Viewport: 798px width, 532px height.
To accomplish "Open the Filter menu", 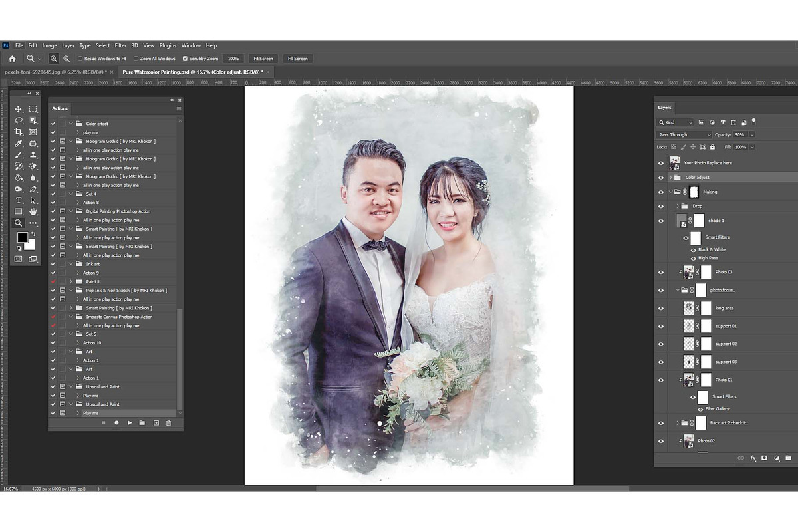I will (x=120, y=45).
